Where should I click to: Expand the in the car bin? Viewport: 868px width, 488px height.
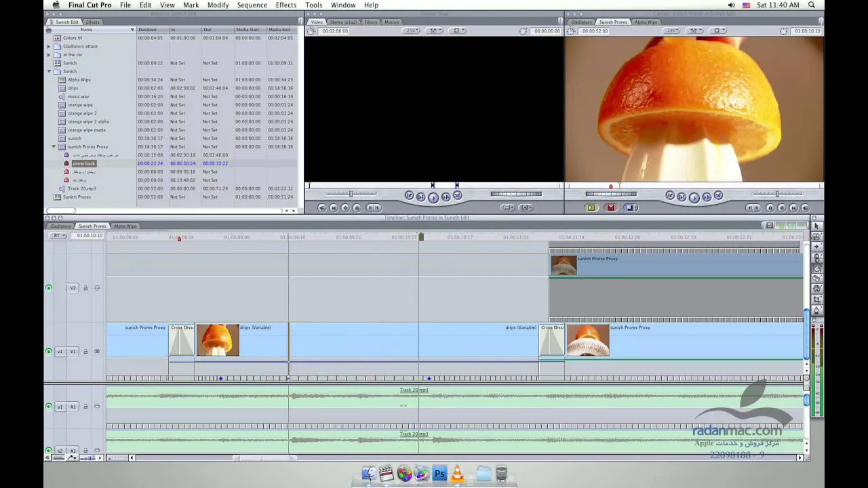49,55
